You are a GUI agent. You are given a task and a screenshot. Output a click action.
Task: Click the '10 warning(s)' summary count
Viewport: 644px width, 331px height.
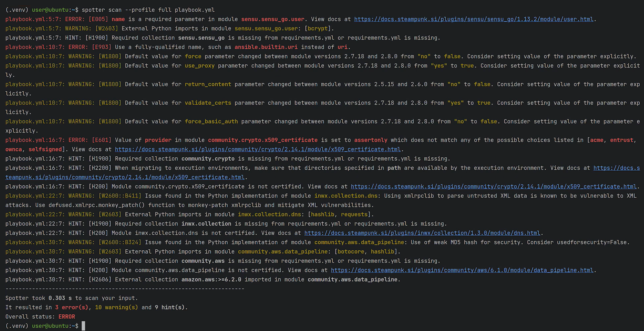116,307
